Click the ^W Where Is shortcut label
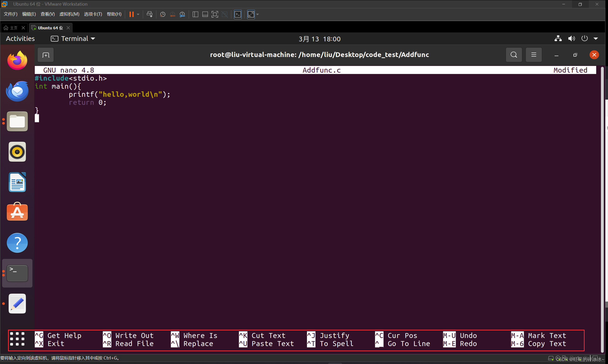Screen dimensions: 608x364 194,336
